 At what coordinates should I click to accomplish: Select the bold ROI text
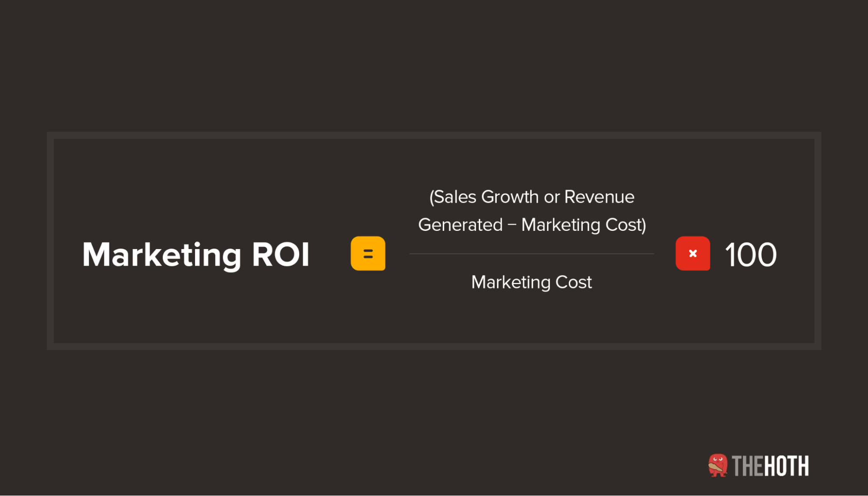[x=281, y=254]
